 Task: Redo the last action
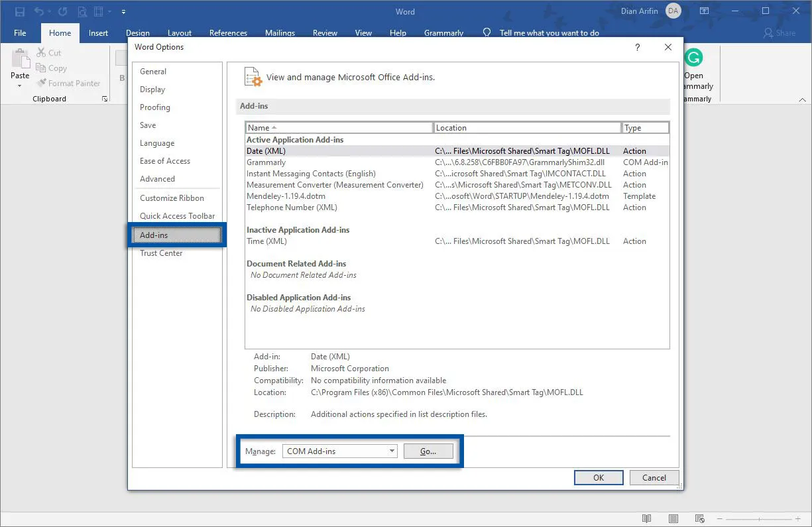coord(62,11)
